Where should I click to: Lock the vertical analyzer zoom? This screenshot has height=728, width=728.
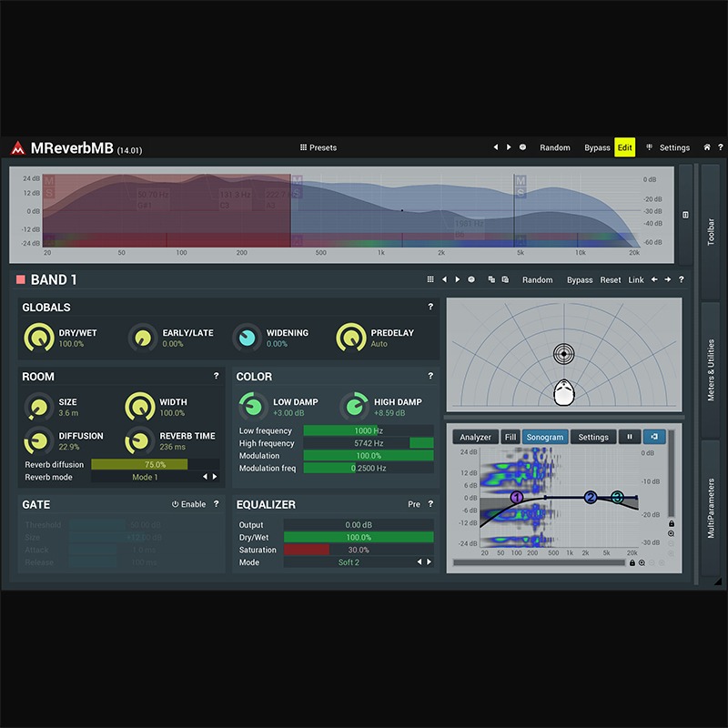672,523
